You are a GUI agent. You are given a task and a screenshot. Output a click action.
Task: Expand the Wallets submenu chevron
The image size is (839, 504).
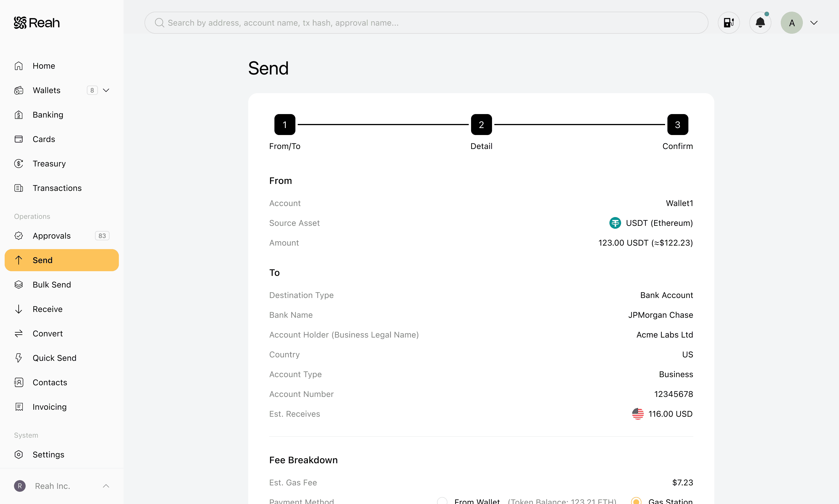coord(106,90)
